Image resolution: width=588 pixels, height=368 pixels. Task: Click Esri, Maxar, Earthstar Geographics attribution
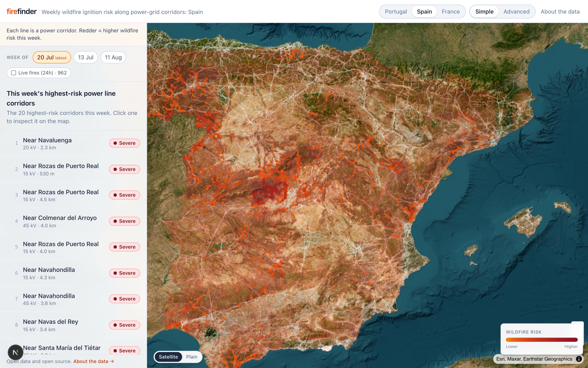[x=534, y=359]
